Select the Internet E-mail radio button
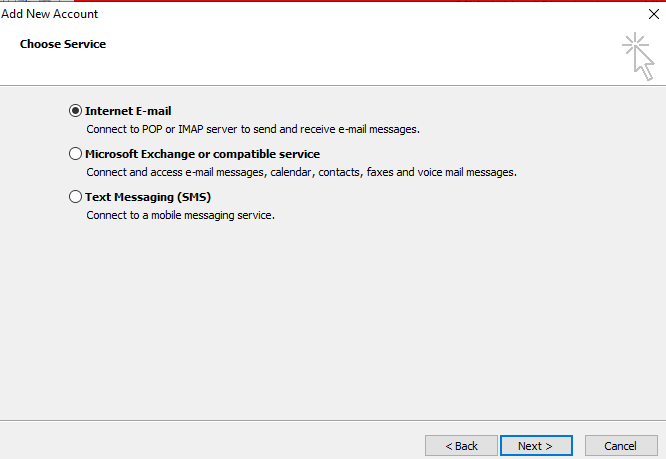This screenshot has height=459, width=666. [75, 111]
